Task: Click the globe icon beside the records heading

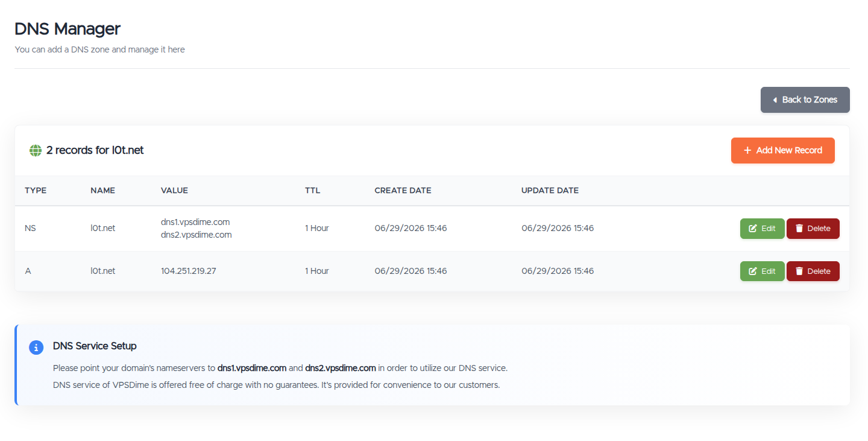Action: 36,150
